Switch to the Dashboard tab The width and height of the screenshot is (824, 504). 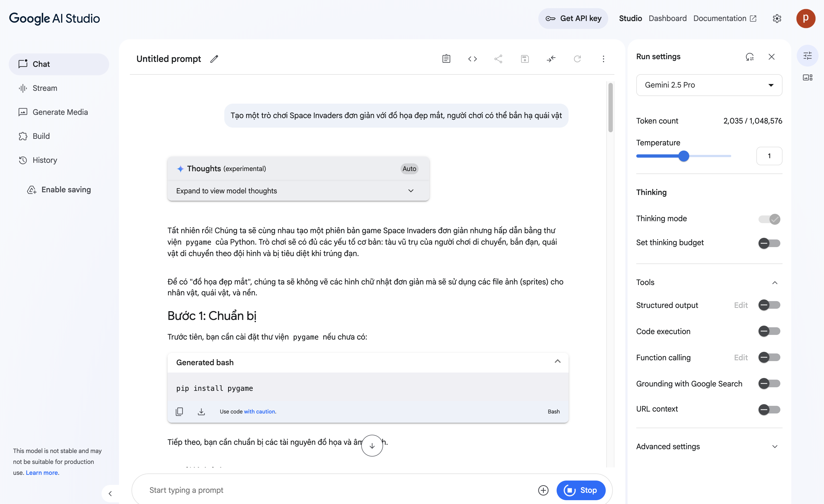click(x=667, y=18)
